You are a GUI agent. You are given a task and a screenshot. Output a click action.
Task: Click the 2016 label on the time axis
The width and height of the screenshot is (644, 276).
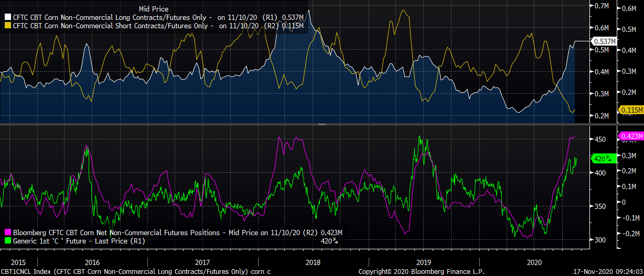pos(92,261)
